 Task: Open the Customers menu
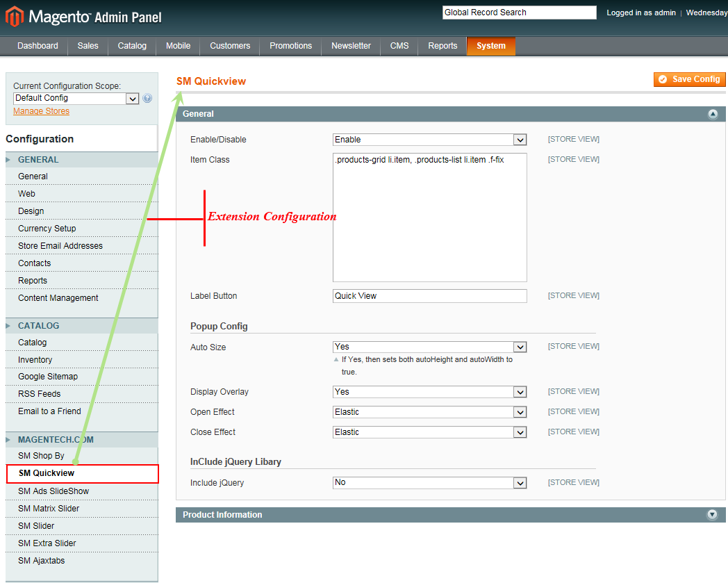pyautogui.click(x=230, y=46)
